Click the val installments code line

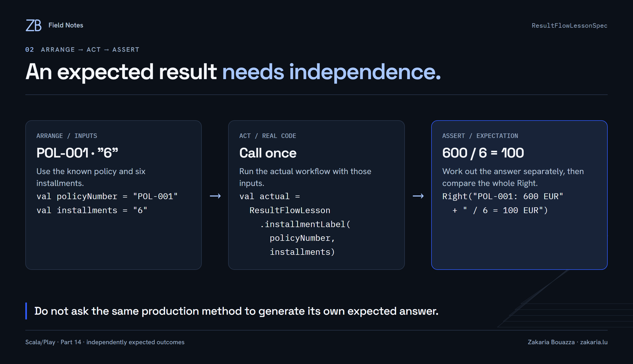point(92,210)
